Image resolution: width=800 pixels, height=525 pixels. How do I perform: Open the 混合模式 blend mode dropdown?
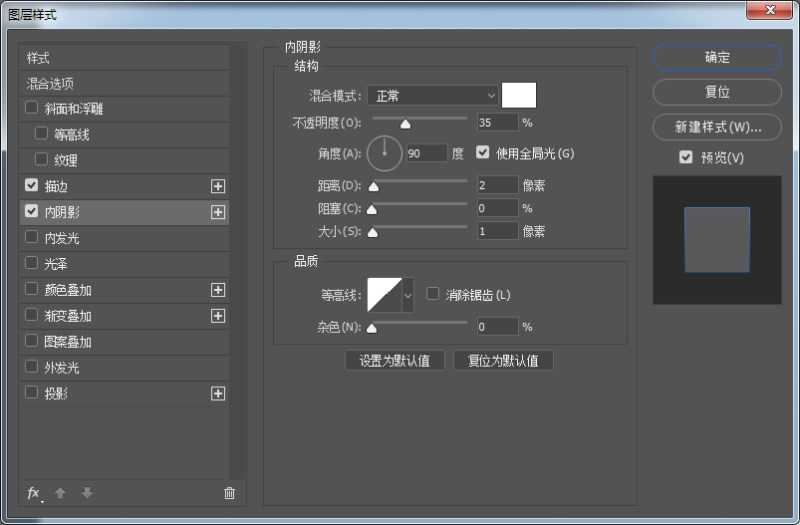(x=432, y=95)
